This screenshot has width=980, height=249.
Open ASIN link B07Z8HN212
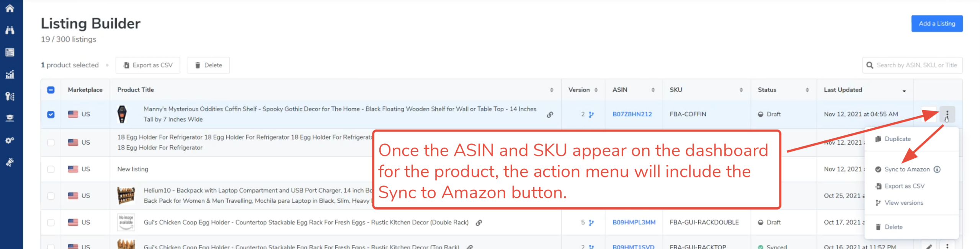click(632, 114)
